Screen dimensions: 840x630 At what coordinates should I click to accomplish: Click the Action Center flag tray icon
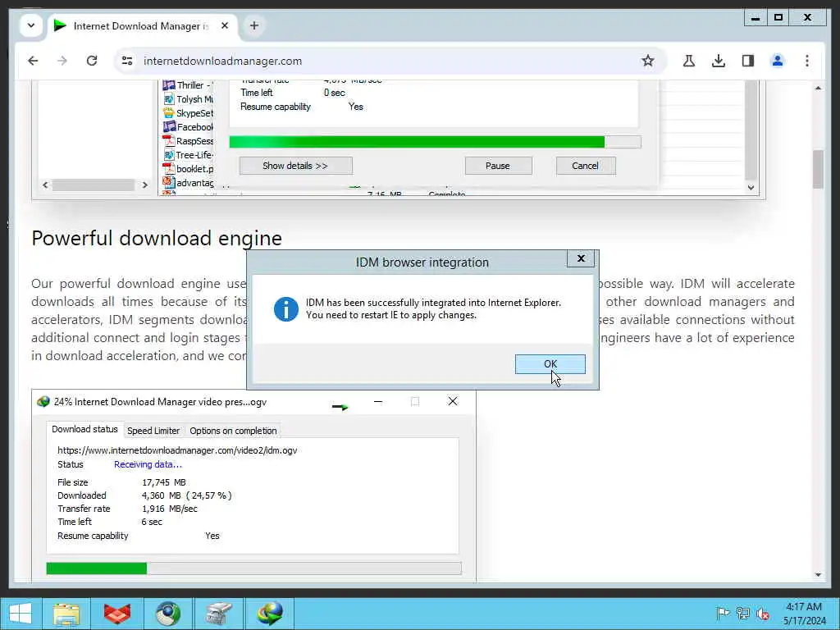pos(723,614)
